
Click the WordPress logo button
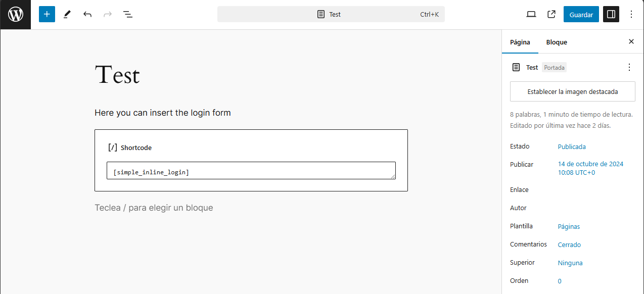click(x=15, y=14)
